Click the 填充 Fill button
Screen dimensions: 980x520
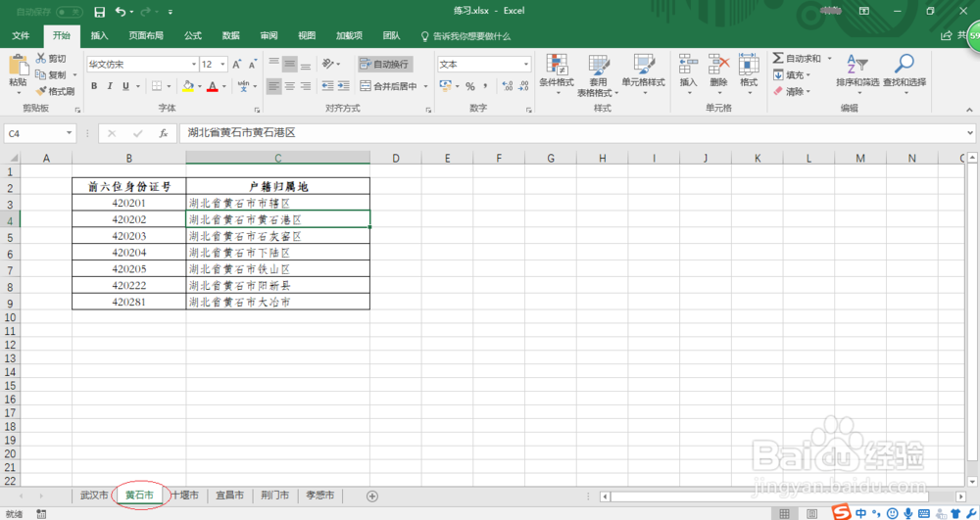pos(791,74)
